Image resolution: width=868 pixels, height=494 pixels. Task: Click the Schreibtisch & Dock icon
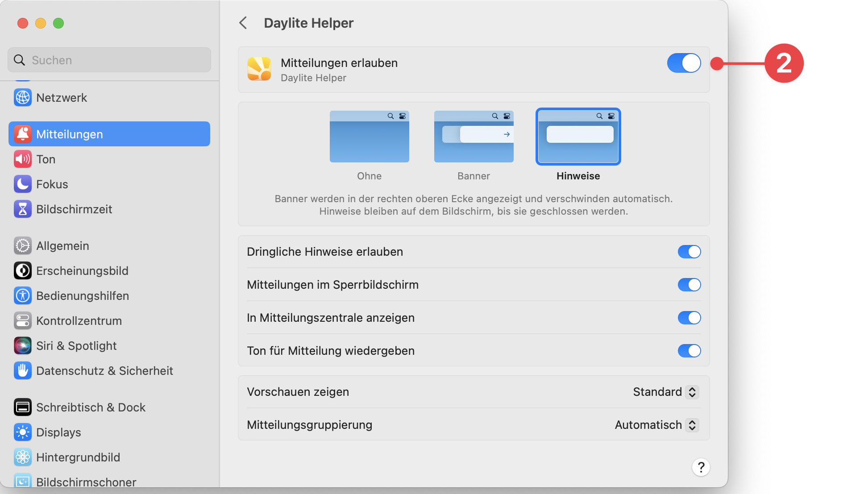tap(23, 407)
